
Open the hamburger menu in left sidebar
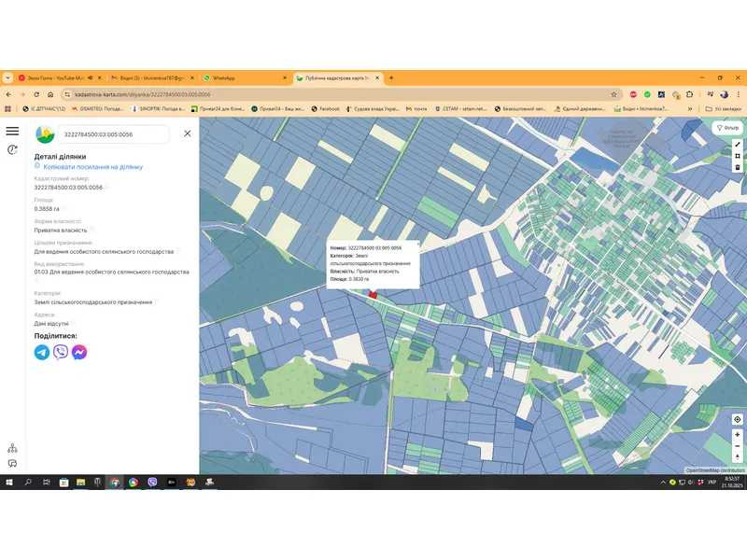pyautogui.click(x=12, y=132)
